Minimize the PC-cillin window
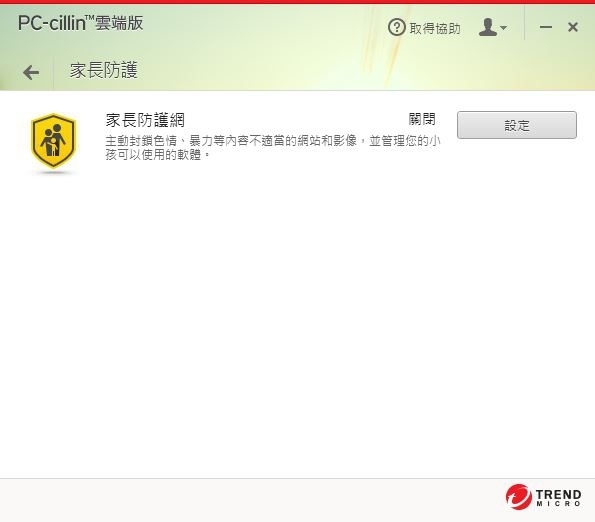595x522 pixels. [546, 27]
